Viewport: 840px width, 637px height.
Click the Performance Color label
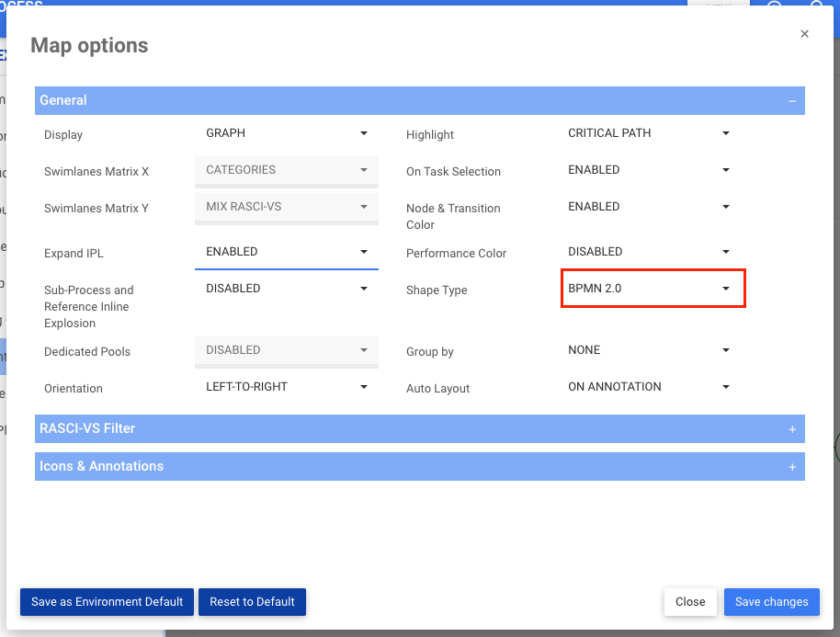pos(456,254)
